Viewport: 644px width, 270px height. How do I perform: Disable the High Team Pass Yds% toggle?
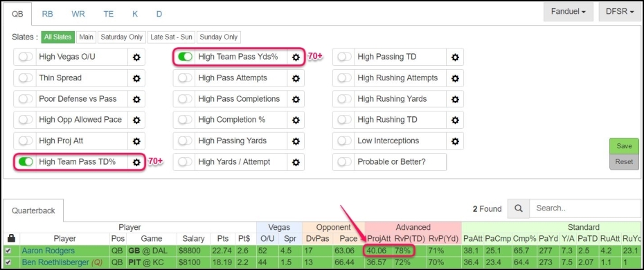coord(185,57)
